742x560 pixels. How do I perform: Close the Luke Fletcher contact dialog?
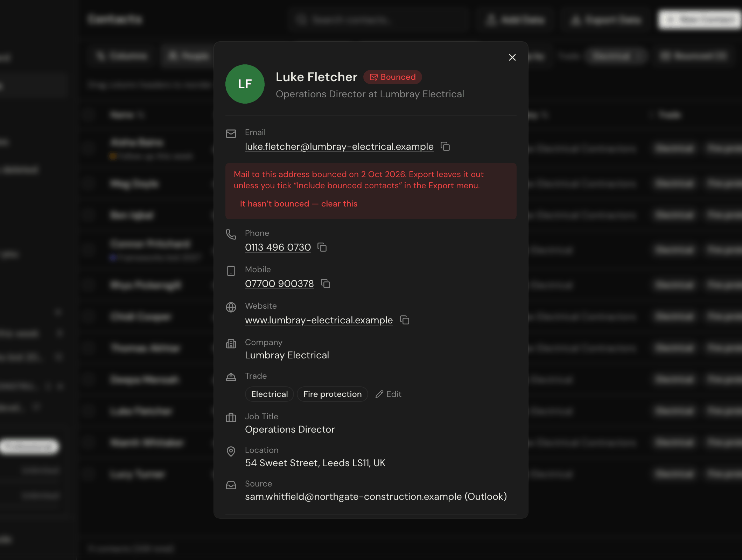click(x=512, y=57)
